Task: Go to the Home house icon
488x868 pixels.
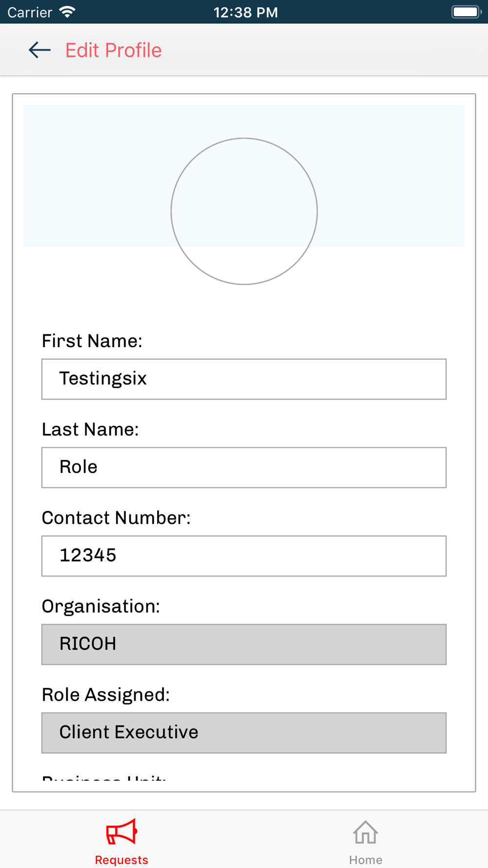Action: tap(366, 832)
